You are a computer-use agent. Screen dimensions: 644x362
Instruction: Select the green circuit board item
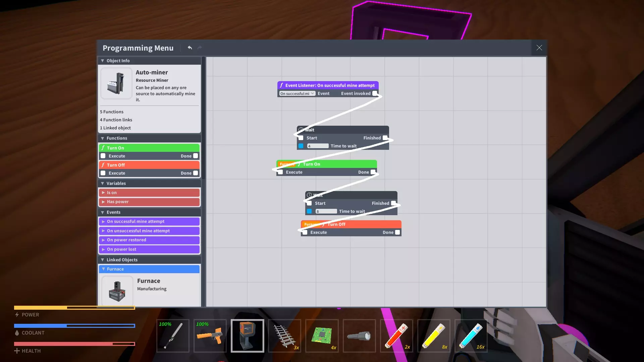point(322,336)
